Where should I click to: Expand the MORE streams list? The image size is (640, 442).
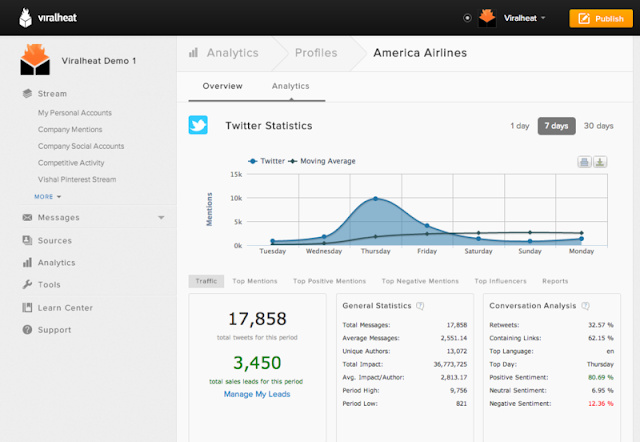click(47, 197)
